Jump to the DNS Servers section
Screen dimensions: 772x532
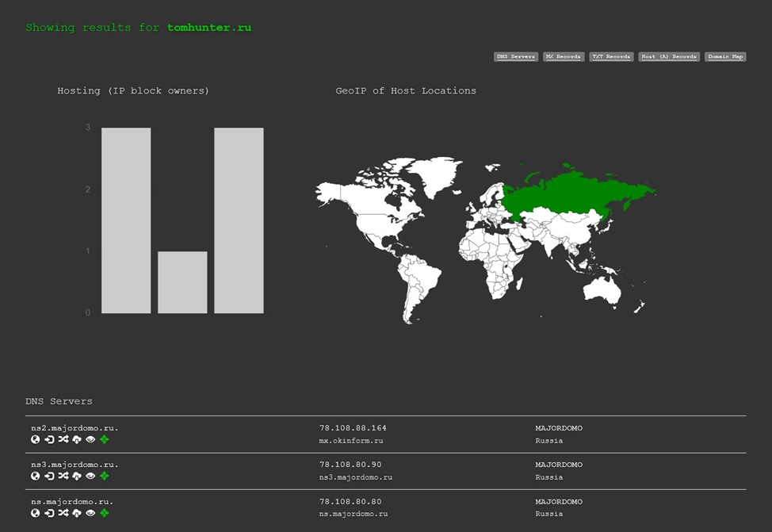pyautogui.click(x=516, y=57)
